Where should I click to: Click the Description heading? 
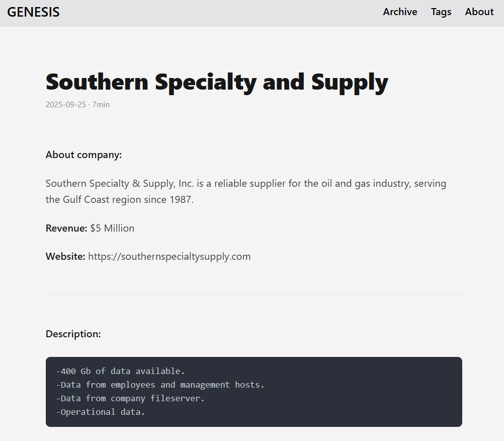point(73,334)
